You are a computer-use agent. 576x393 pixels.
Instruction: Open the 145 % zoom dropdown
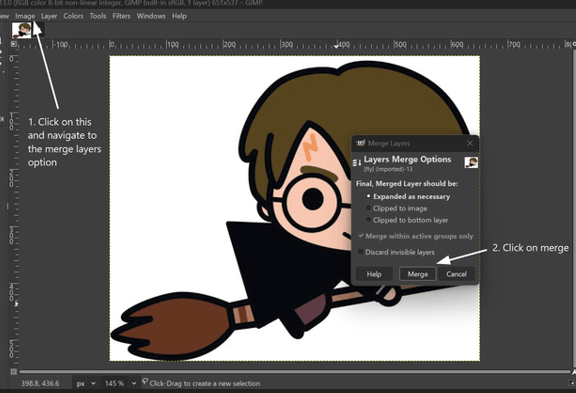coord(119,383)
